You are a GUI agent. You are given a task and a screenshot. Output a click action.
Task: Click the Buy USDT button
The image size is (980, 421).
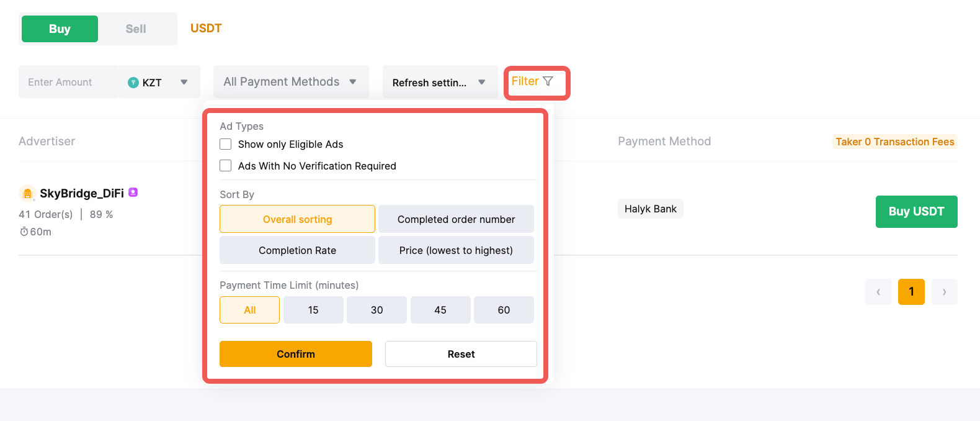(x=916, y=212)
